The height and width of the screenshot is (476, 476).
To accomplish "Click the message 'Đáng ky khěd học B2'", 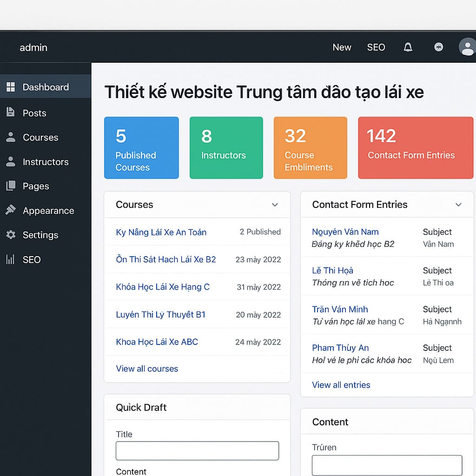I will click(353, 244).
